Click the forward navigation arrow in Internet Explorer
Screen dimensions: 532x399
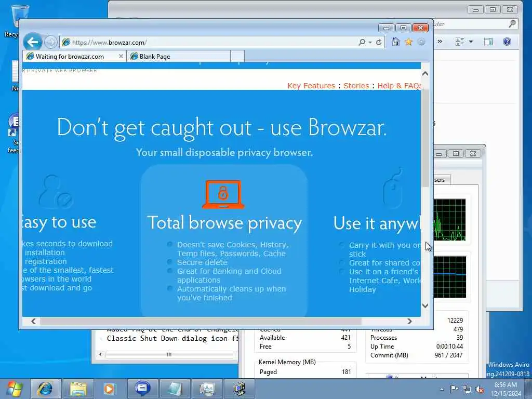pyautogui.click(x=50, y=42)
